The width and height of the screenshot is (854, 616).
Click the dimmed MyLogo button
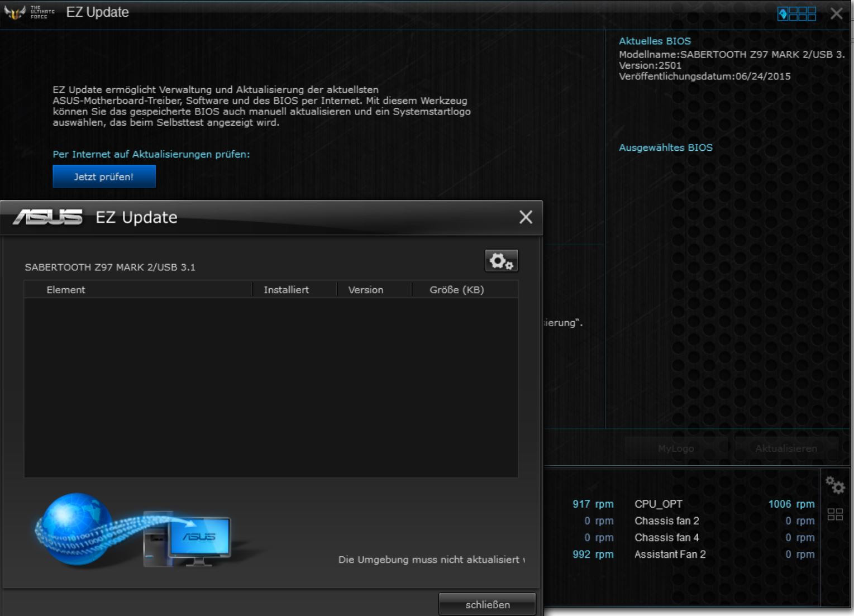pos(676,448)
